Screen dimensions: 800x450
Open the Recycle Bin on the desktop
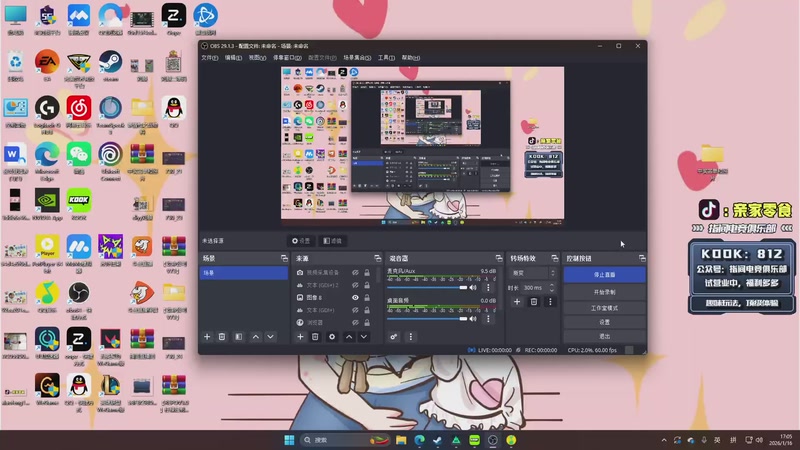pyautogui.click(x=15, y=65)
